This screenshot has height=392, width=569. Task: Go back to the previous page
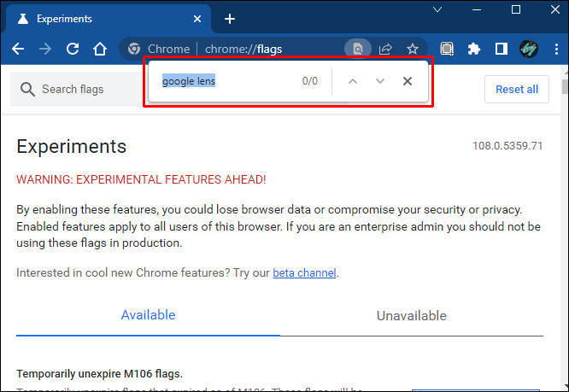pyautogui.click(x=18, y=49)
